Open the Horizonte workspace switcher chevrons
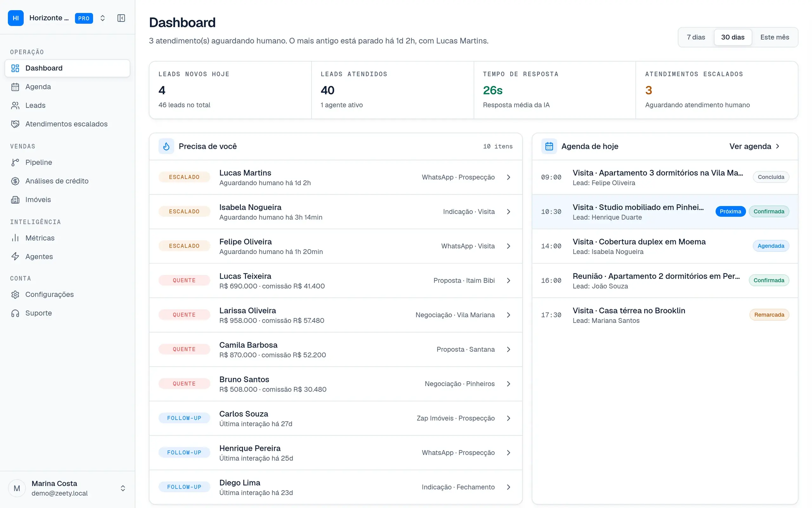 [103, 18]
